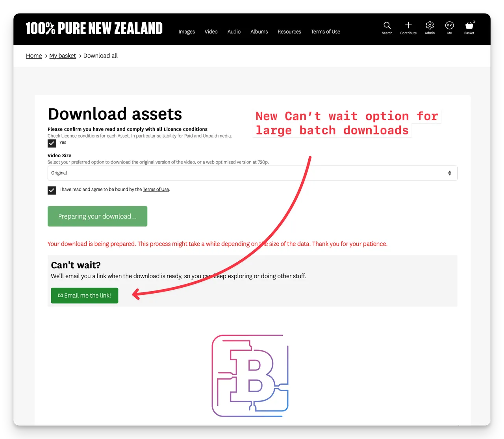Screen dimensions: 504x439
Task: Click the Preparing your download button
Action: click(97, 216)
